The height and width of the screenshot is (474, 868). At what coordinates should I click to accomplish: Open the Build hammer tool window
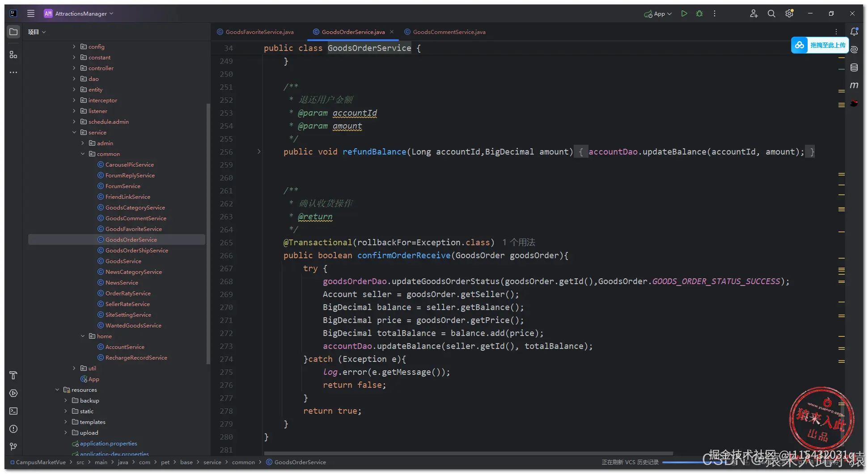tap(13, 375)
